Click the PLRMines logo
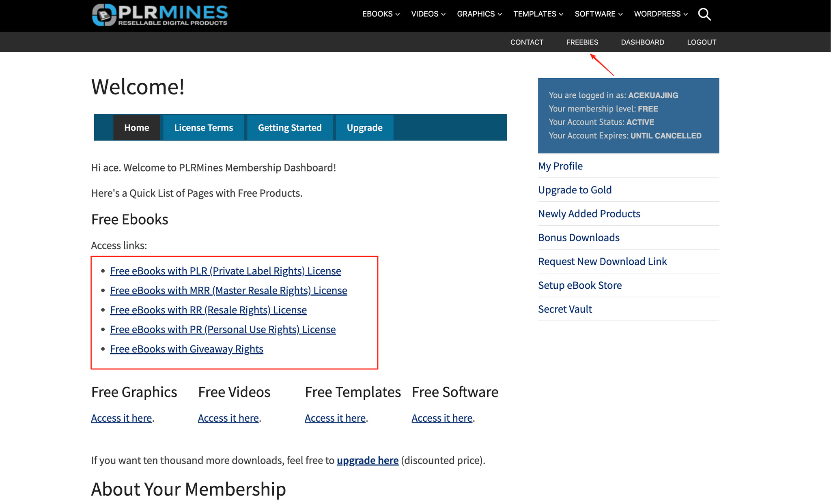The height and width of the screenshot is (504, 831). 160,15
